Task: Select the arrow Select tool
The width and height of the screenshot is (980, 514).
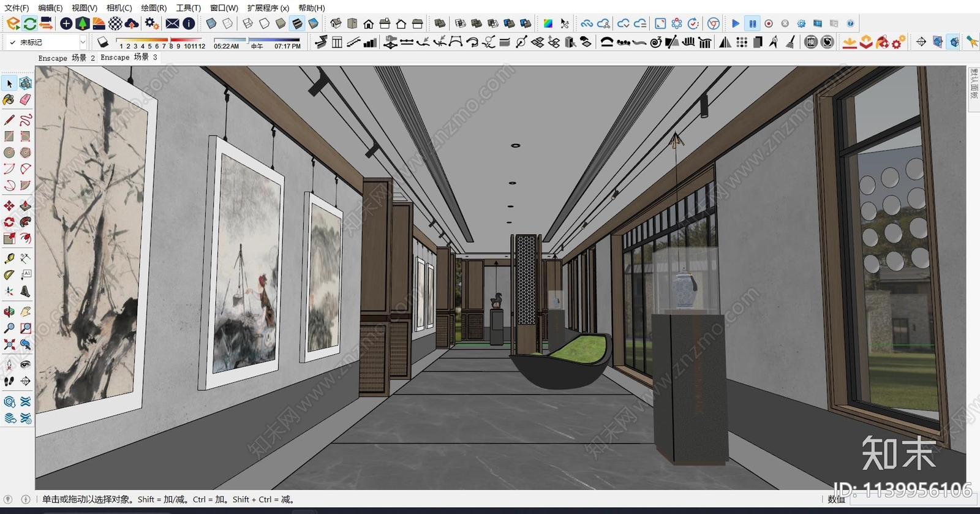Action: (9, 83)
